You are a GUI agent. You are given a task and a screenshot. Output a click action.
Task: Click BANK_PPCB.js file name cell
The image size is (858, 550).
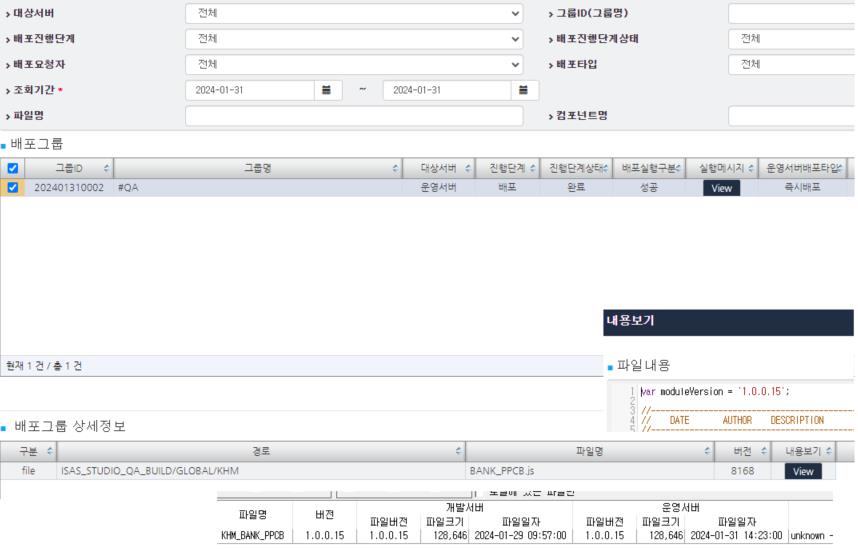[590, 471]
